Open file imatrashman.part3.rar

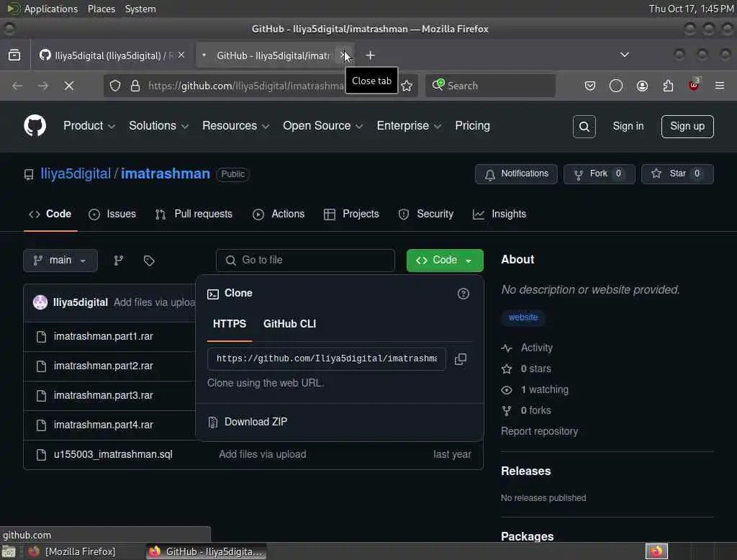tap(104, 395)
